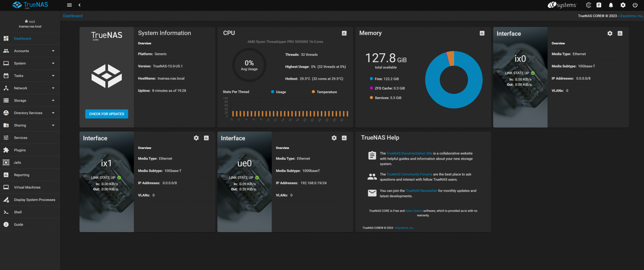Open TrueNAS Community Forums link
The height and width of the screenshot is (270, 644).
(410, 174)
